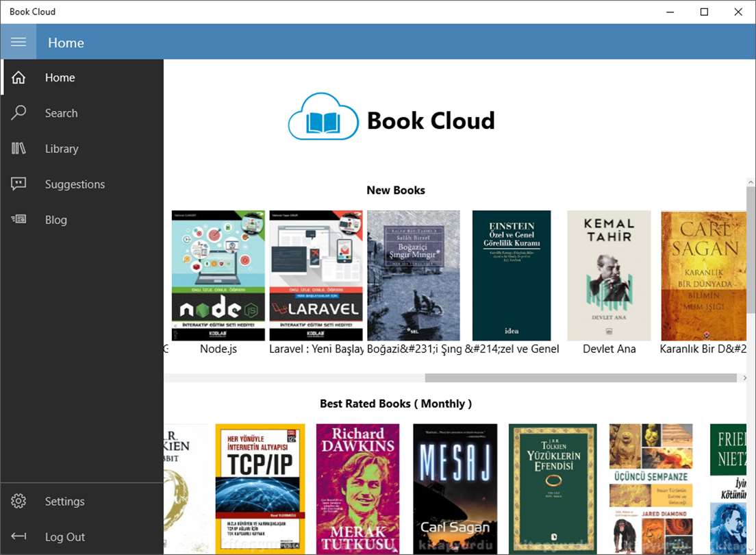Open the Friedrich Nietzsche book cover
The height and width of the screenshot is (555, 756).
[728, 489]
